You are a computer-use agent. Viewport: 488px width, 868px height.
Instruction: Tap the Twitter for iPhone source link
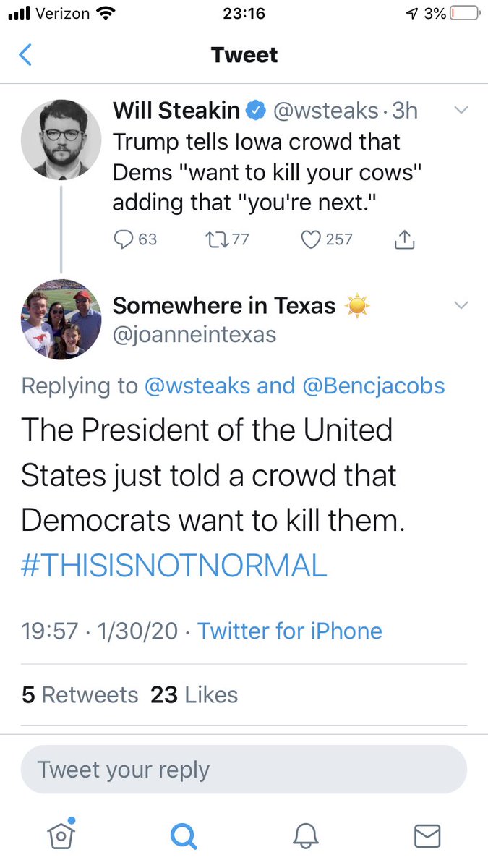coord(290,631)
